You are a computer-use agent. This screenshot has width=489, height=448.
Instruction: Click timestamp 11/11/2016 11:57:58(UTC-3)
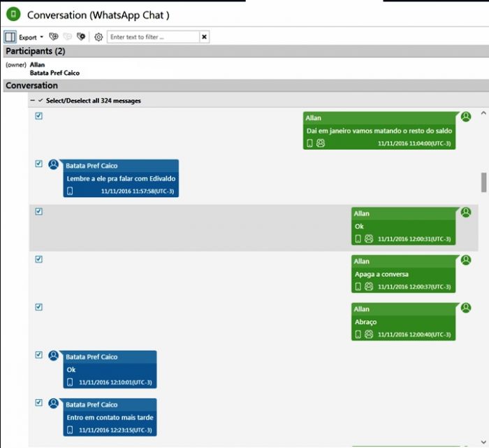(138, 192)
